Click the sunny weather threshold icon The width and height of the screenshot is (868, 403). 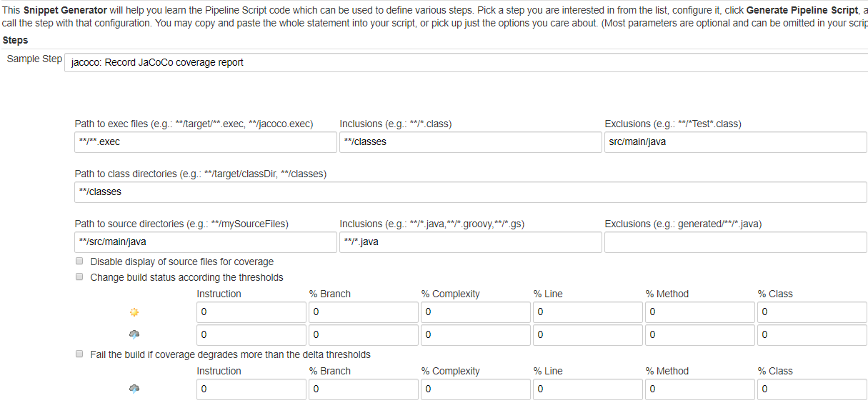[134, 312]
